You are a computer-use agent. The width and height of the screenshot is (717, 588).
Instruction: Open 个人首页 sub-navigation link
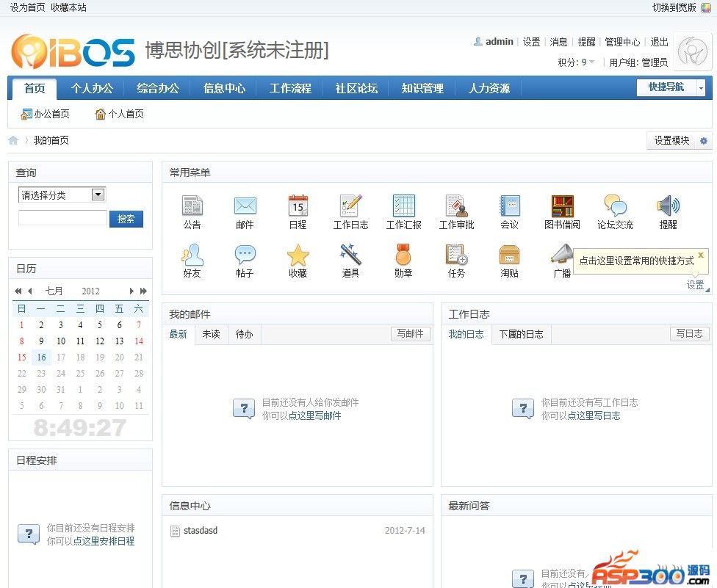[119, 114]
